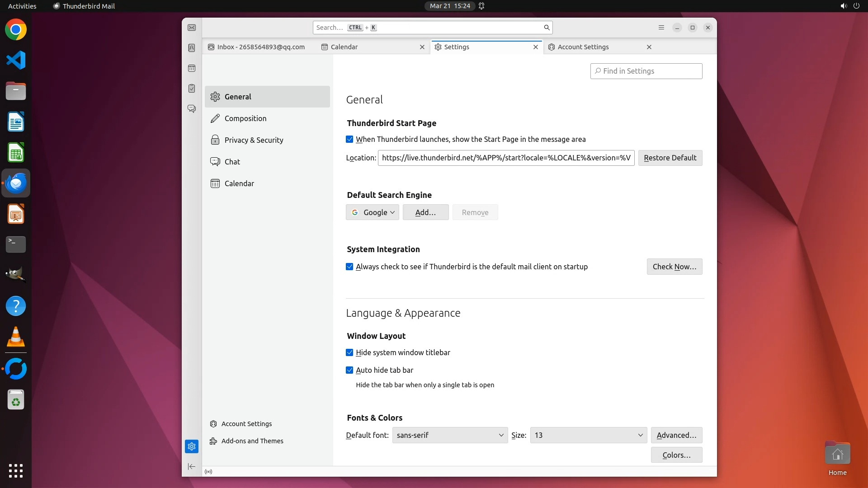The image size is (868, 488).
Task: Launch VLC from the Ubuntu dock
Action: (x=16, y=337)
